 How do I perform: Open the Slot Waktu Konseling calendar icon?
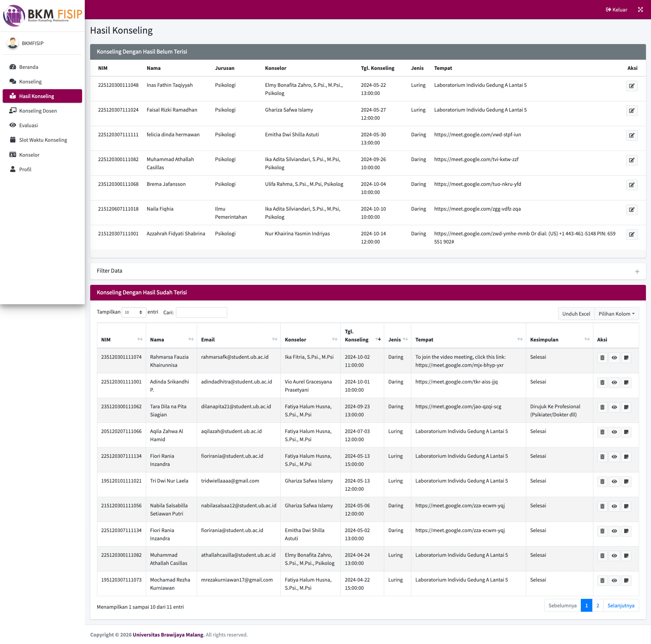point(13,139)
